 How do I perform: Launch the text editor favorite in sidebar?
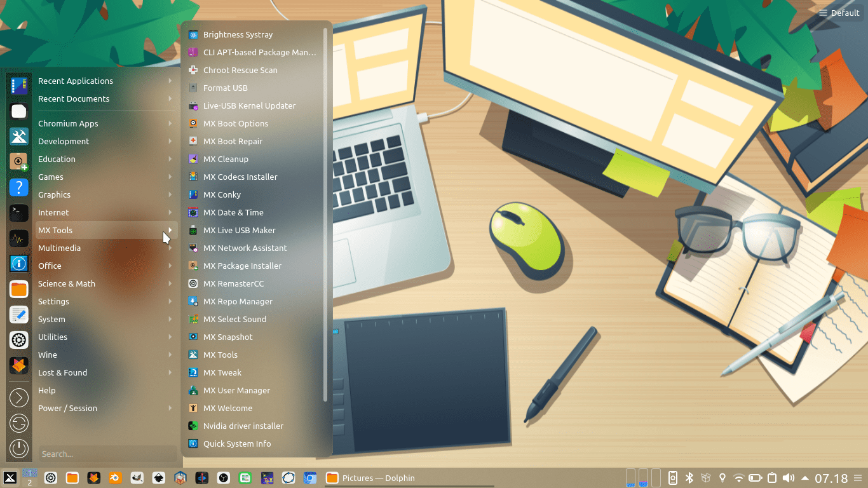pos(19,315)
